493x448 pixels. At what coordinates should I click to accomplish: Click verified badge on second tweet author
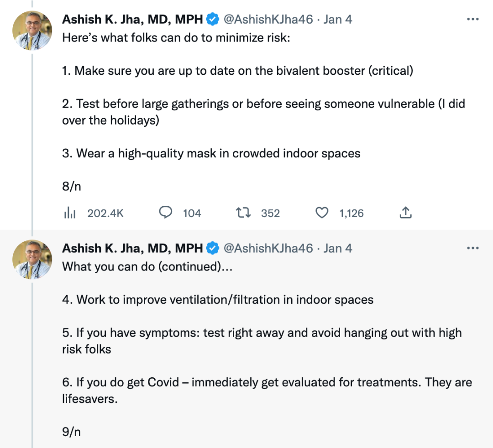(213, 248)
